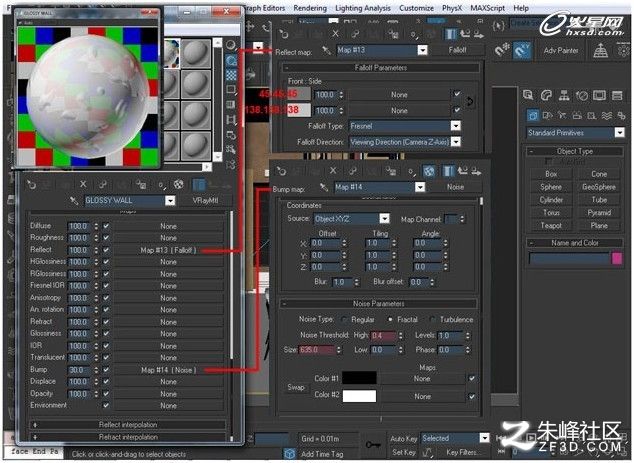The image size is (634, 463).
Task: Click the VRayMtl material type button
Action: point(206,201)
